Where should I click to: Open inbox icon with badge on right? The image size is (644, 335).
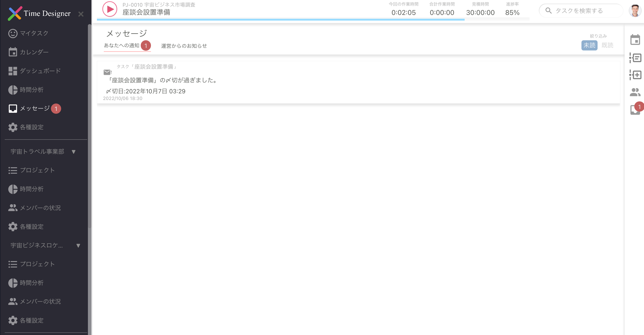click(x=635, y=109)
